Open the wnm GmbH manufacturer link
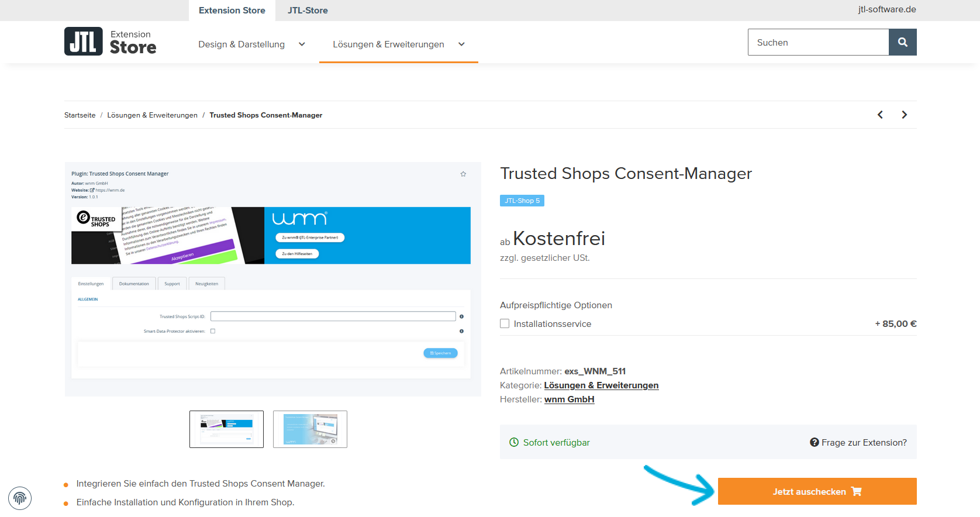Screen dimensions: 980x517 [x=570, y=399]
